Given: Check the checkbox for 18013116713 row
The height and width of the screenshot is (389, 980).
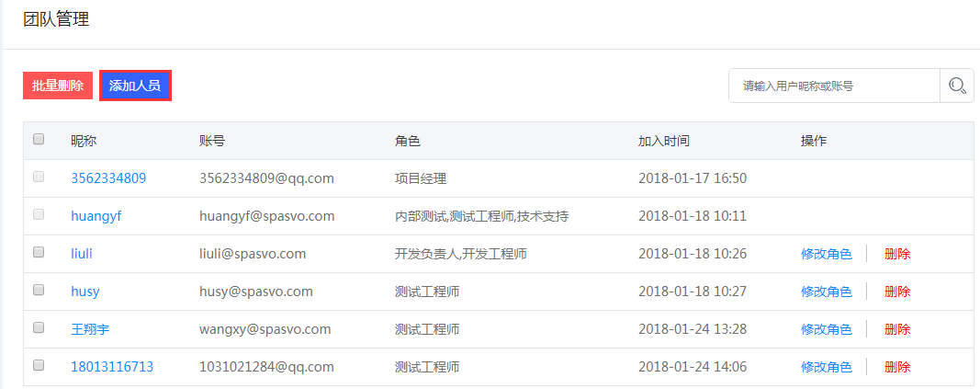Looking at the screenshot, I should (x=39, y=365).
